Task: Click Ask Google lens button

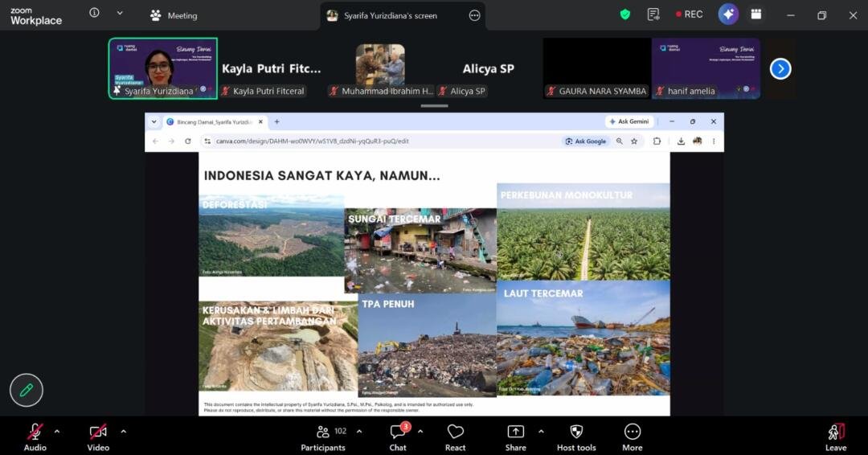Action: tap(585, 141)
